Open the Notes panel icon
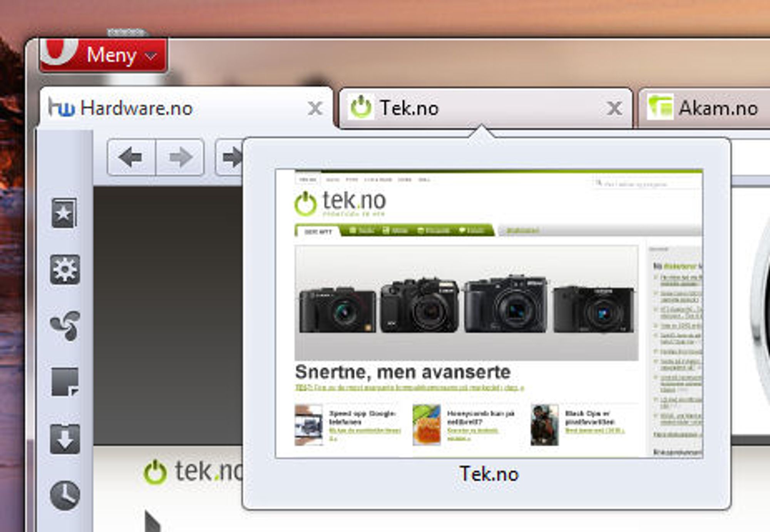The width and height of the screenshot is (770, 532). [65, 382]
